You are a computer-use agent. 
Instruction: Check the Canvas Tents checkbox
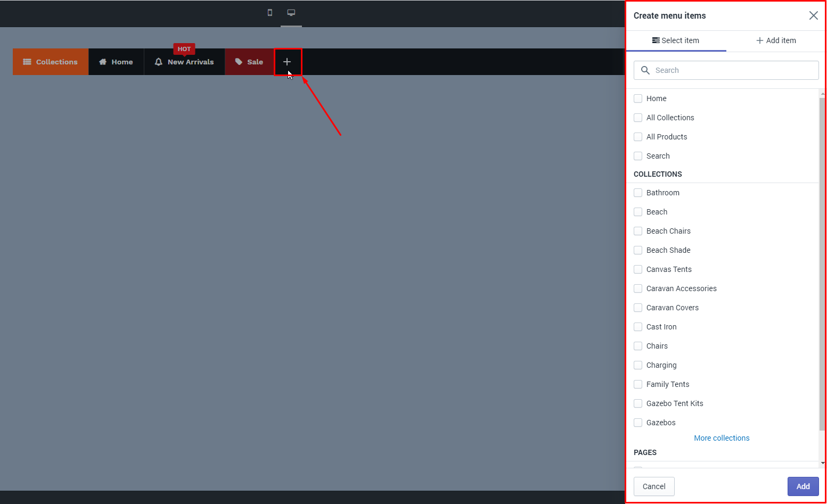(638, 269)
